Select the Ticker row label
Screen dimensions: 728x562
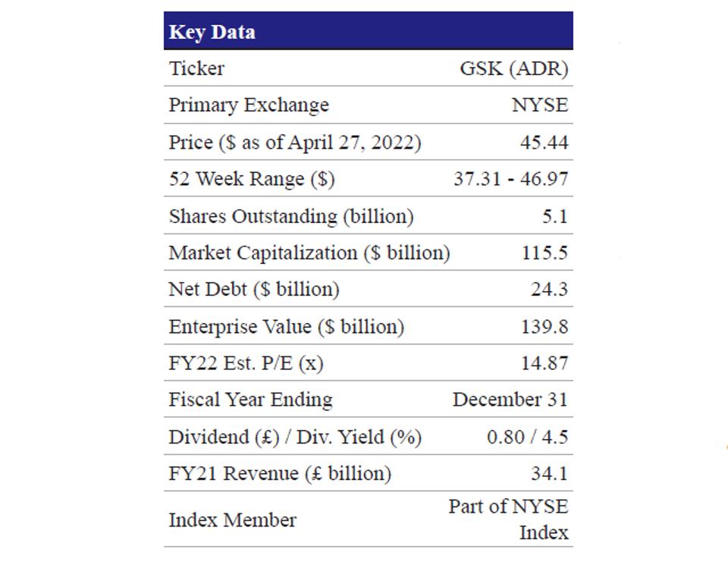click(x=196, y=68)
